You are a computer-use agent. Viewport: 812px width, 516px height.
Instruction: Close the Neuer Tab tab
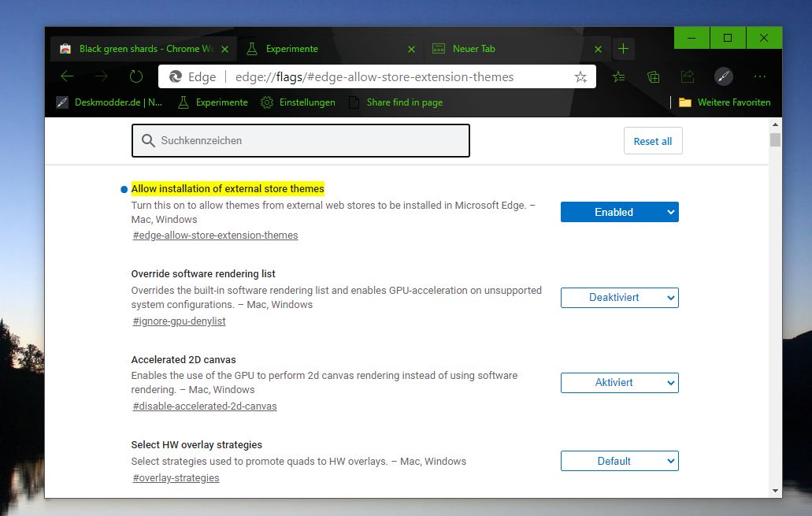coord(598,49)
